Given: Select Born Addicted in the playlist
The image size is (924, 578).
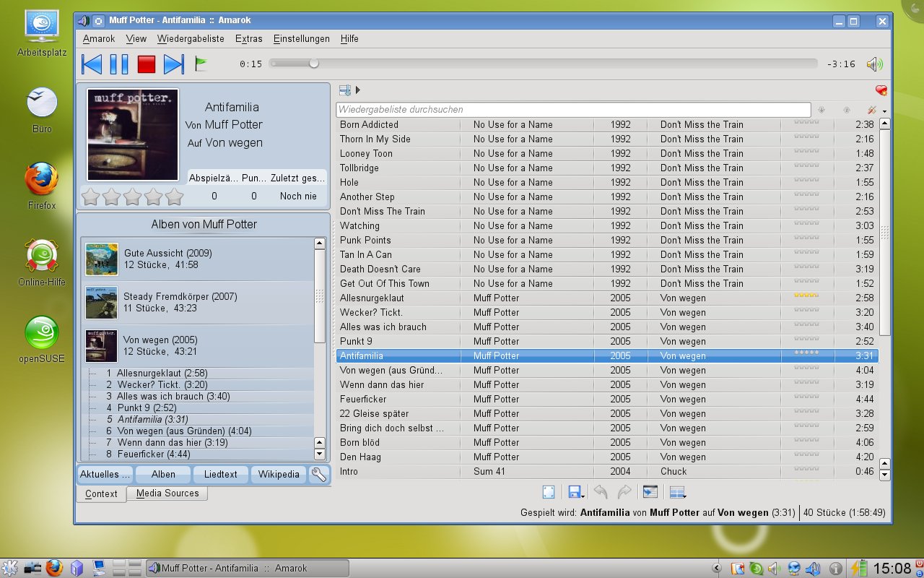Looking at the screenshot, I should pyautogui.click(x=607, y=124).
